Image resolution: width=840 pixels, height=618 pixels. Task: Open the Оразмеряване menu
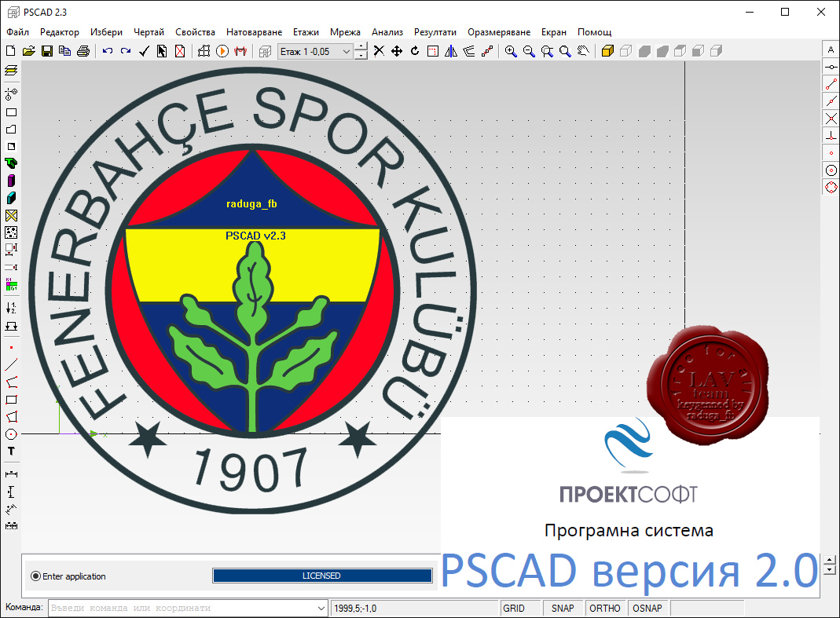[499, 32]
